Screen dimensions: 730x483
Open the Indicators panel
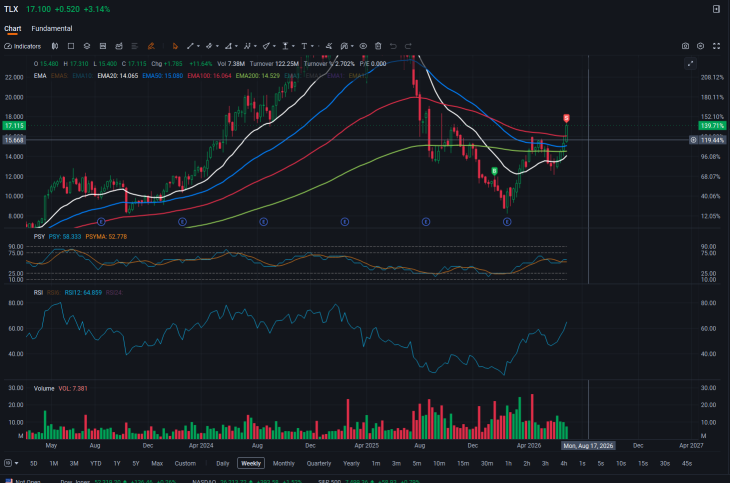tap(22, 46)
